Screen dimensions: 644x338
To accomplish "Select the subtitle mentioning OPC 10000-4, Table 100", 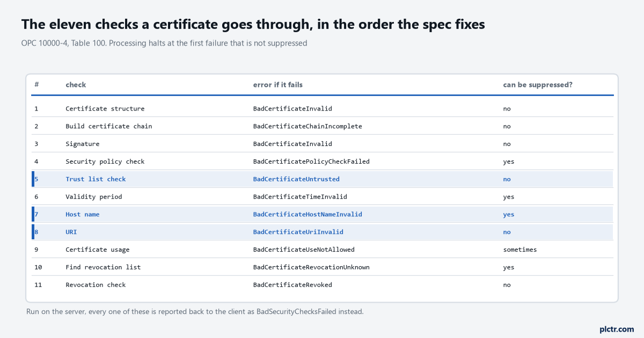I will pos(164,43).
